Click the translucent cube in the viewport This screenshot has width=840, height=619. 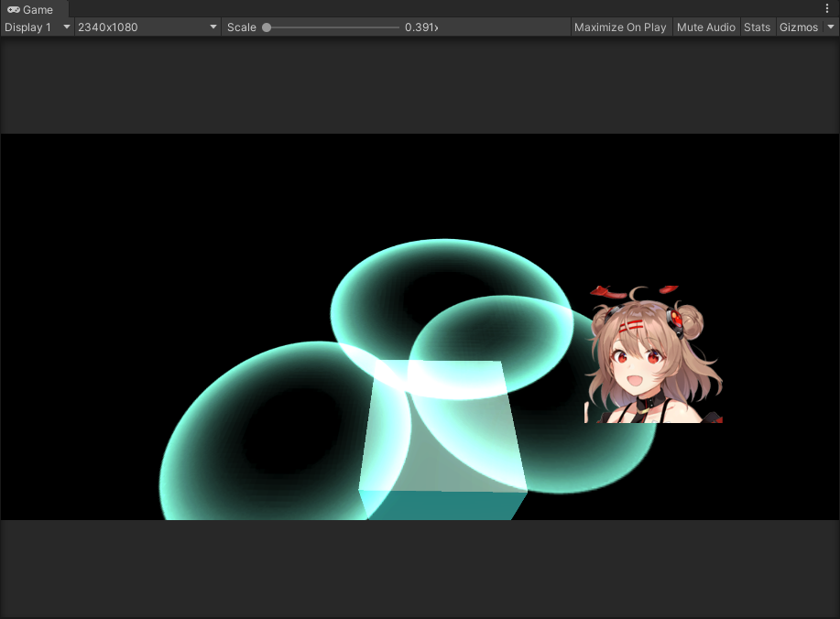(442, 430)
